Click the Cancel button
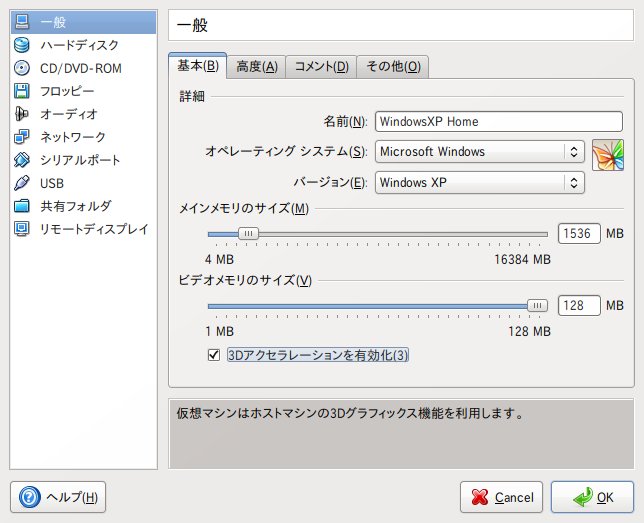This screenshot has height=523, width=644. point(501,497)
